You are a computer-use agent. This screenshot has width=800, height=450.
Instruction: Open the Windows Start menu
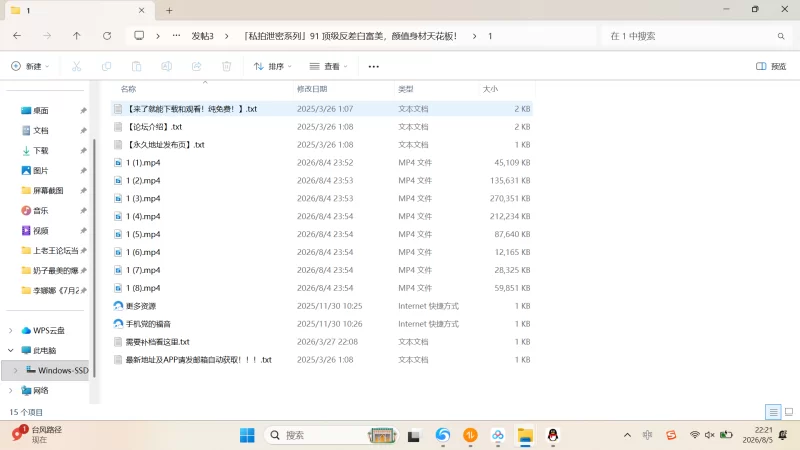tap(247, 435)
